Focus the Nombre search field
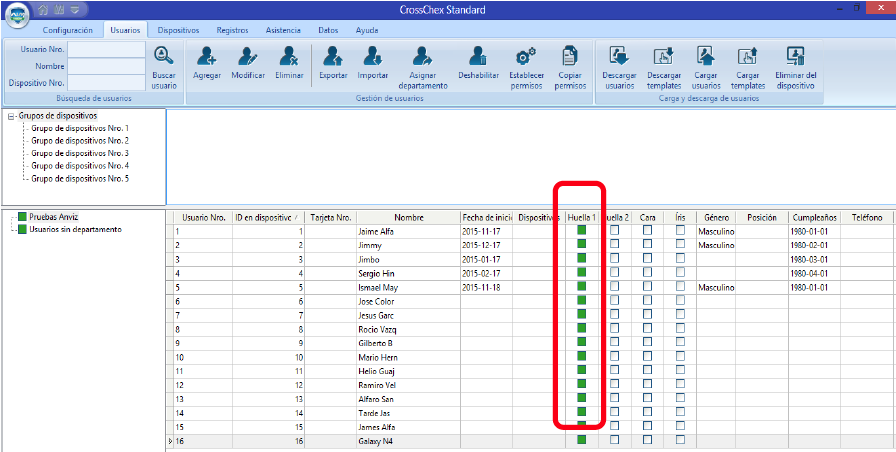 tap(106, 66)
